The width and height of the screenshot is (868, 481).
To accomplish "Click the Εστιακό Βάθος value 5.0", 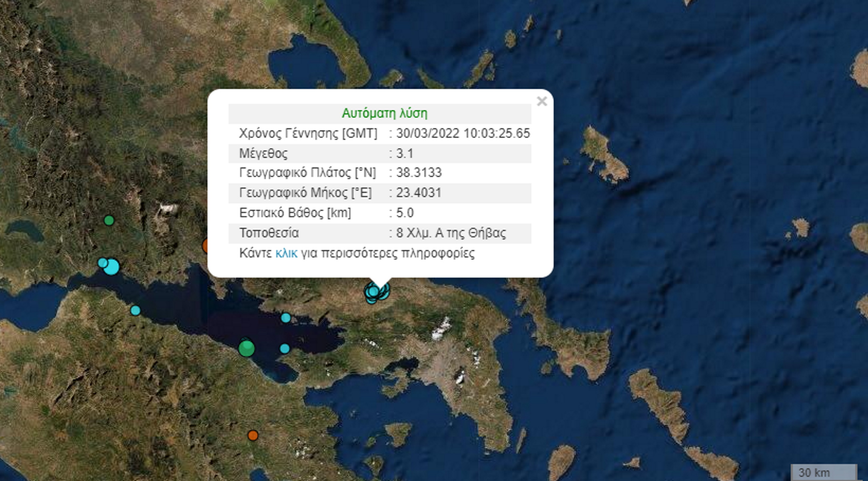I will pyautogui.click(x=405, y=213).
